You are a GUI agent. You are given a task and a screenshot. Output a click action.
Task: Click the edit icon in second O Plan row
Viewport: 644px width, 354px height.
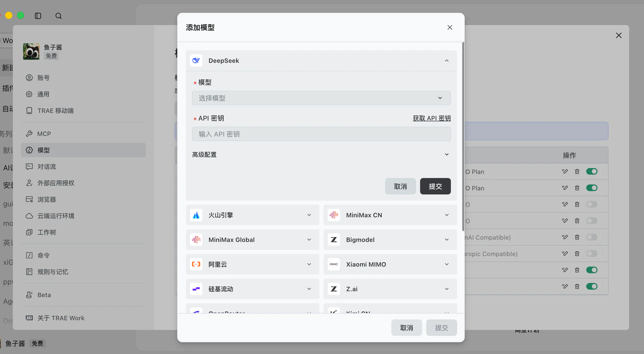click(565, 188)
